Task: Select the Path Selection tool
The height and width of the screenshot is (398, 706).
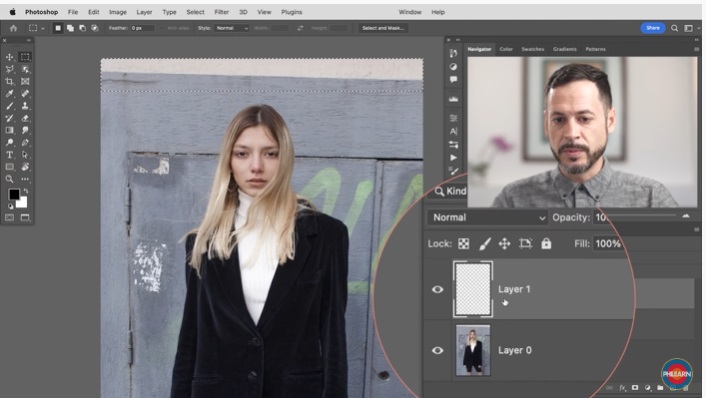Action: [x=25, y=154]
